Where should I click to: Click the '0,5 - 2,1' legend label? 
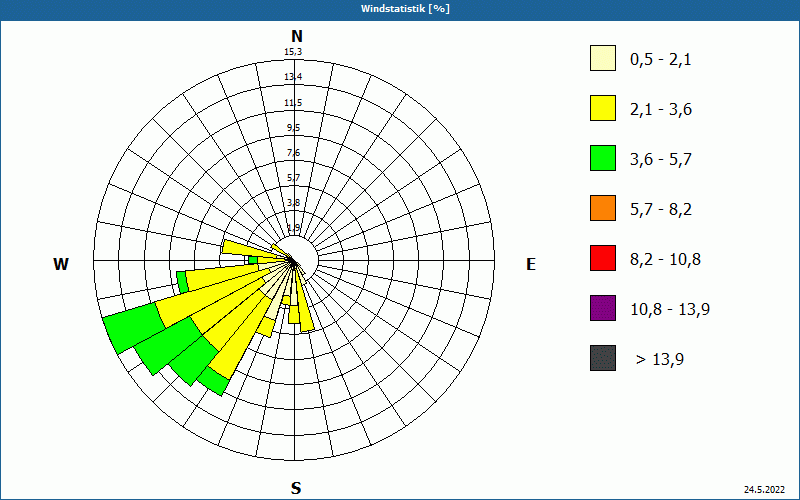(661, 60)
